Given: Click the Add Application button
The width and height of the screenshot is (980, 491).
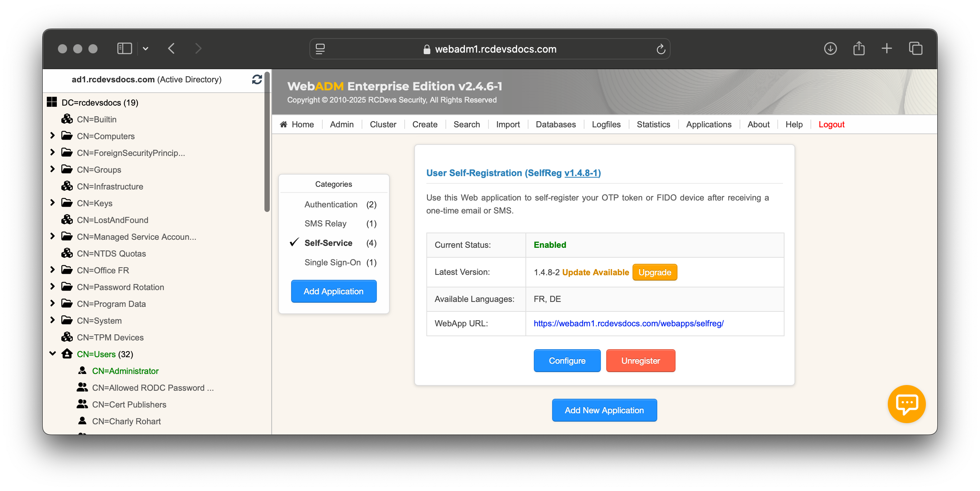Looking at the screenshot, I should pos(334,291).
